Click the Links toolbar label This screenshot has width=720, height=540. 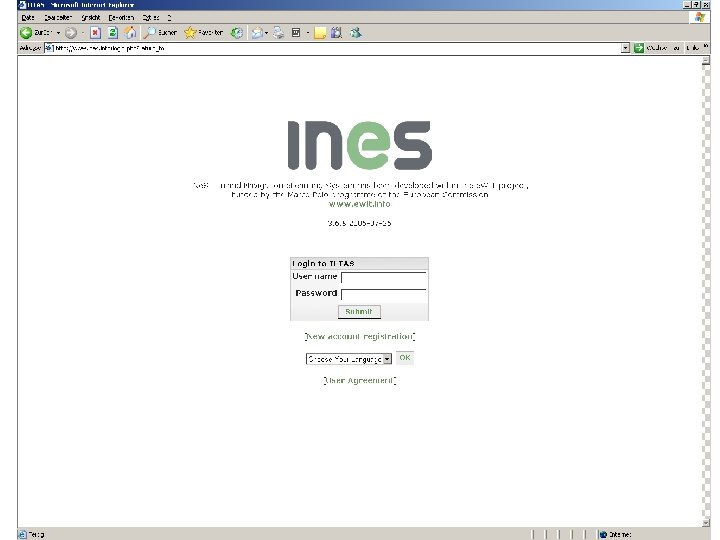point(693,48)
